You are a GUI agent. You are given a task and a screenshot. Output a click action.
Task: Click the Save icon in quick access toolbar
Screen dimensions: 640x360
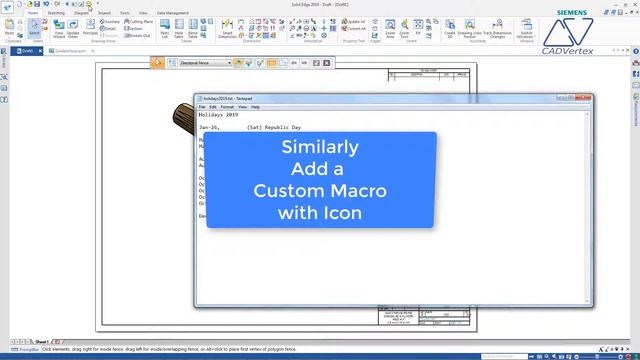(x=37, y=4)
